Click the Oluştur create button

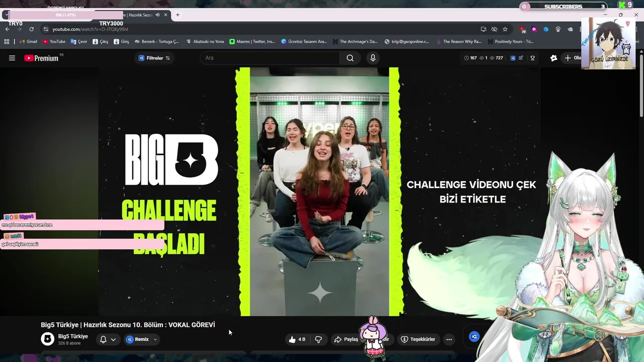coord(572,58)
